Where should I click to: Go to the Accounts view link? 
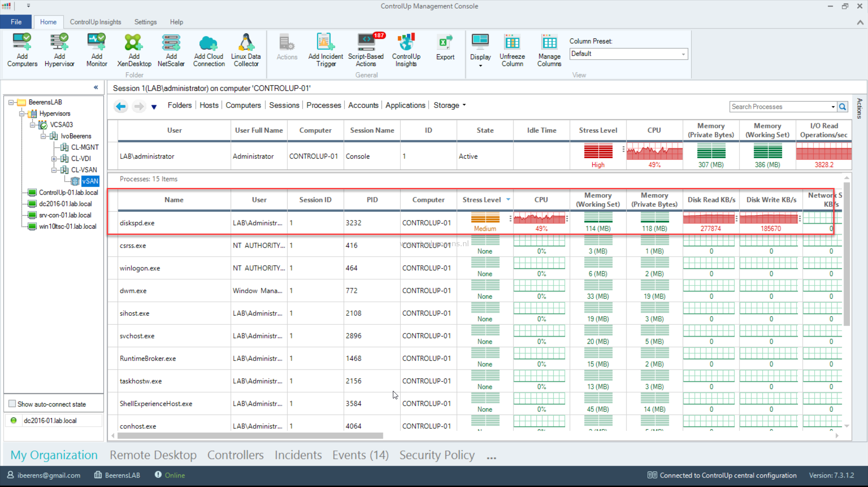click(x=363, y=105)
